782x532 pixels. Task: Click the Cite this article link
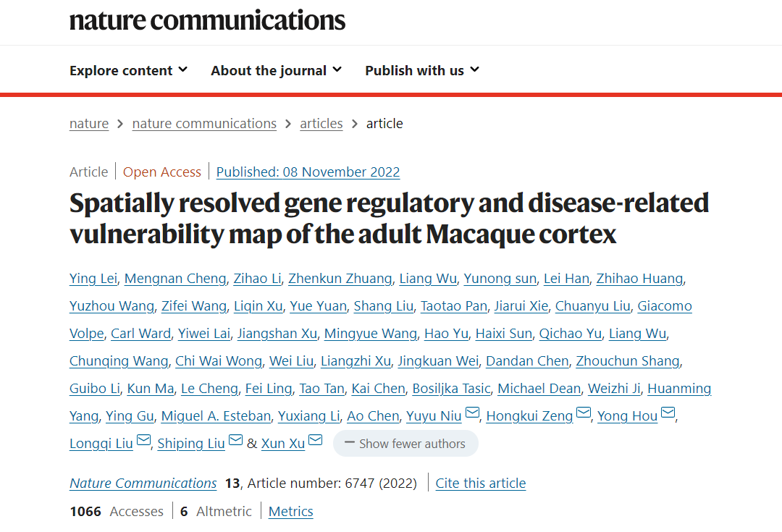point(481,484)
